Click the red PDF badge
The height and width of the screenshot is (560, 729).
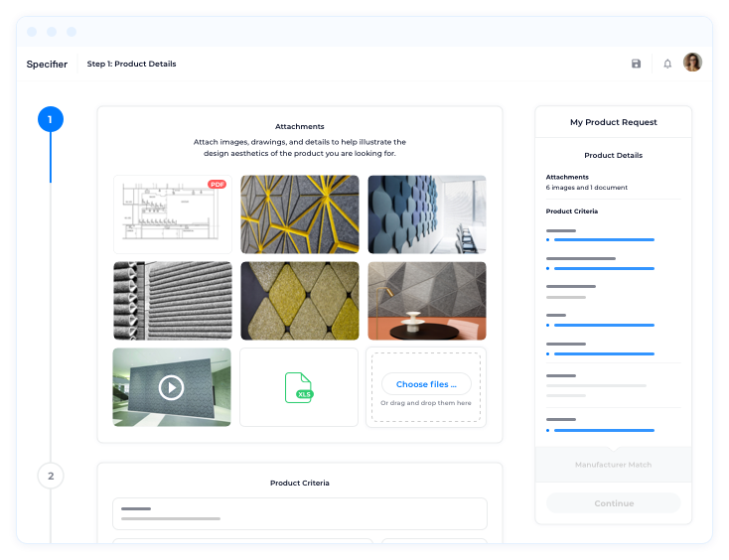217,184
